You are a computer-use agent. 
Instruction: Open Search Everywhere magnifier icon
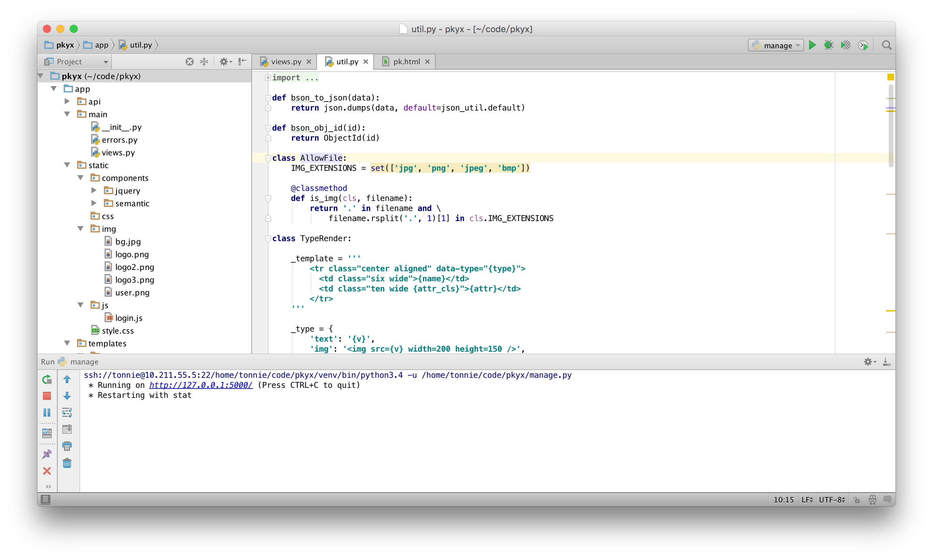pos(886,45)
